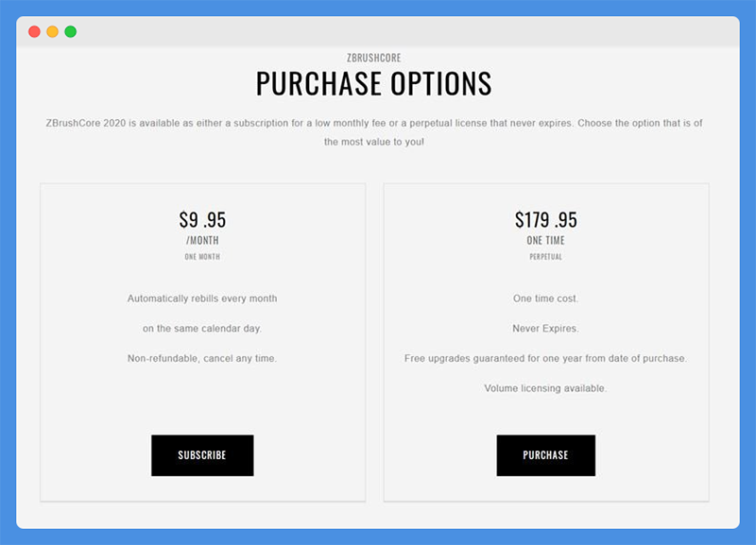The width and height of the screenshot is (756, 545).
Task: Click the red close window dot
Action: (34, 32)
